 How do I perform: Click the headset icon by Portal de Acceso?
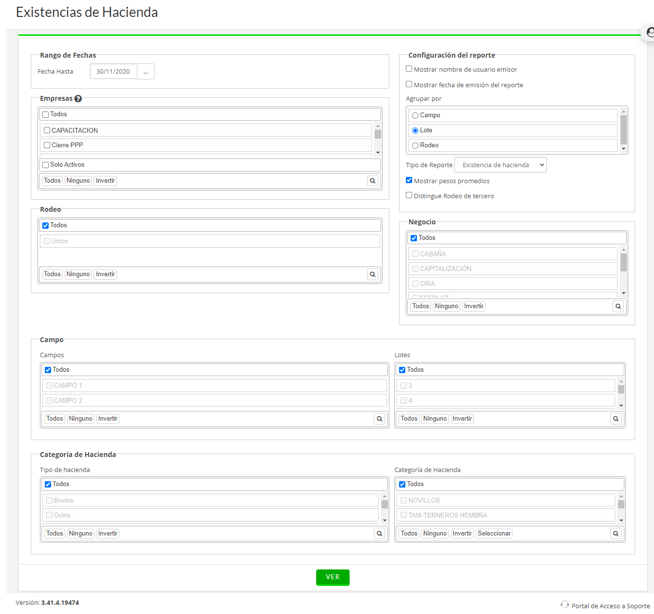[565, 604]
